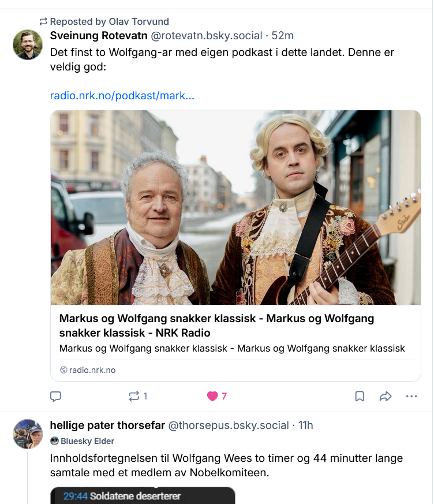Open more options for the podcast post
Viewport: 434px width, 504px height.
click(411, 396)
